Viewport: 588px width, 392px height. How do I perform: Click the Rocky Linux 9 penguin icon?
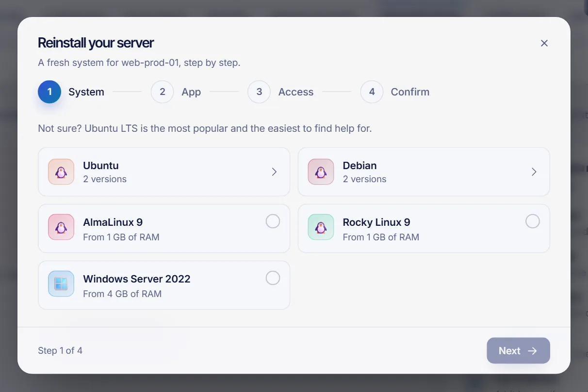(x=321, y=227)
